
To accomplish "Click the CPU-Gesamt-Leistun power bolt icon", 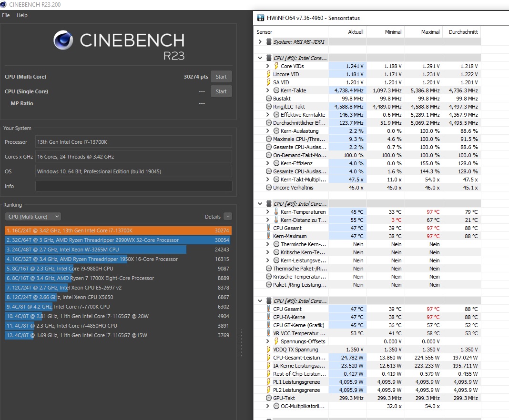I will pyautogui.click(x=269, y=358).
